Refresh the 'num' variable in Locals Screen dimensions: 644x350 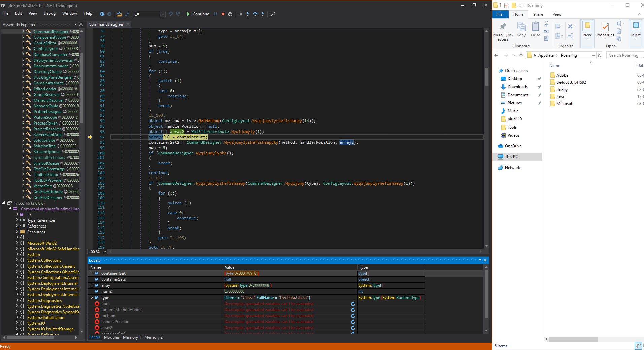click(353, 304)
